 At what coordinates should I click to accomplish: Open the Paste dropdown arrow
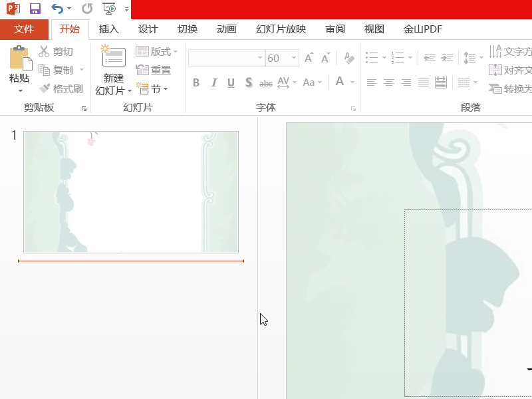pyautogui.click(x=21, y=91)
